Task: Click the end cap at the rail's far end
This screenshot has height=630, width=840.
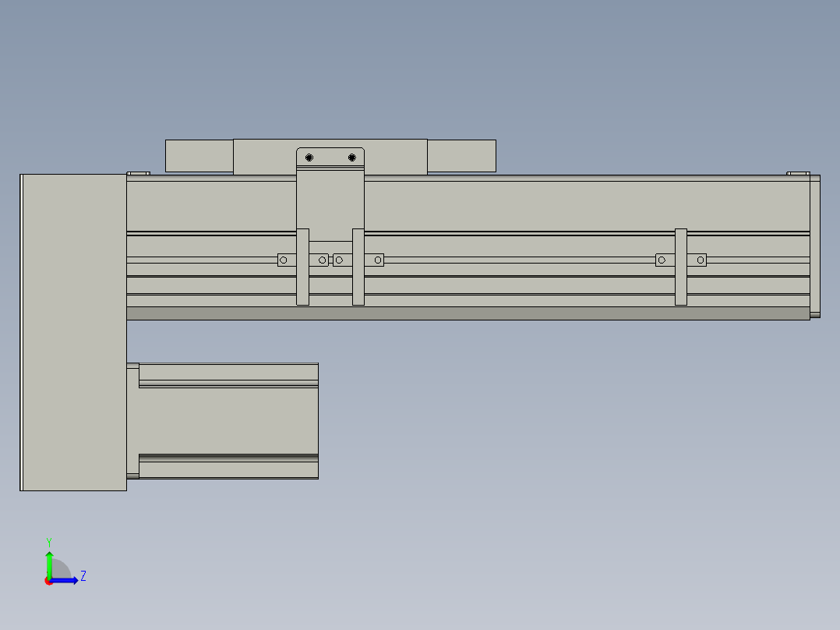Action: pos(815,246)
